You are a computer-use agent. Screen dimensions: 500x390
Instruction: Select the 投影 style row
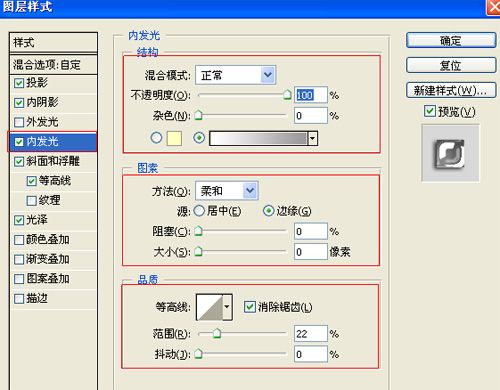tap(53, 83)
